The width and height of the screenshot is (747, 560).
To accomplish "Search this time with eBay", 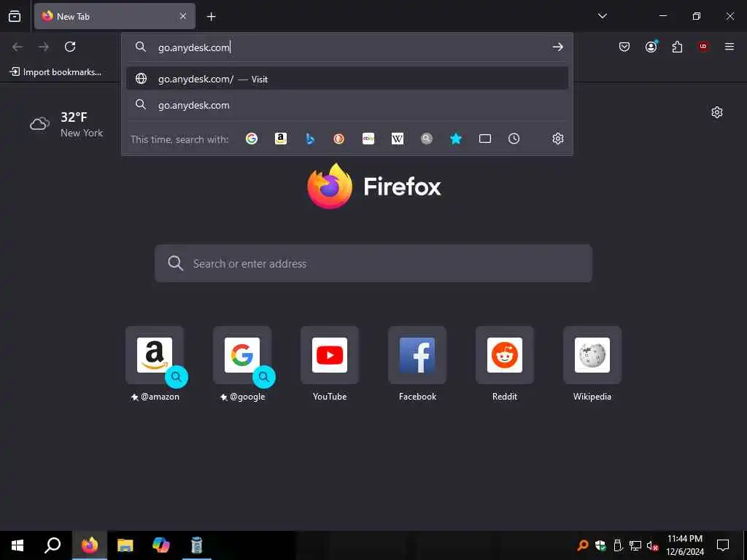I will (x=368, y=139).
